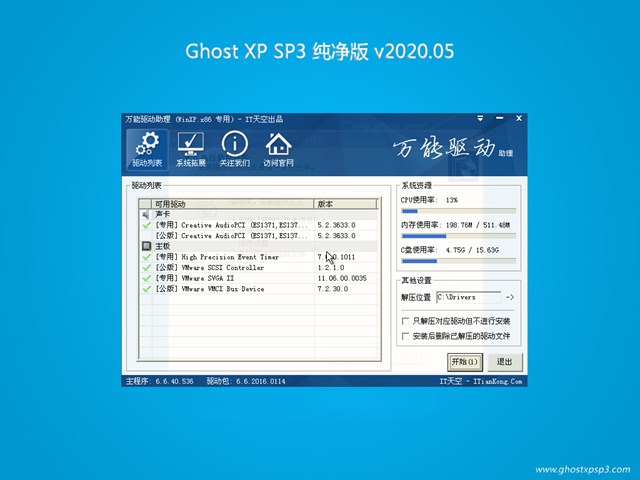The height and width of the screenshot is (480, 640).
Task: Click the browse arrow next to C:\Drivers
Action: click(509, 297)
